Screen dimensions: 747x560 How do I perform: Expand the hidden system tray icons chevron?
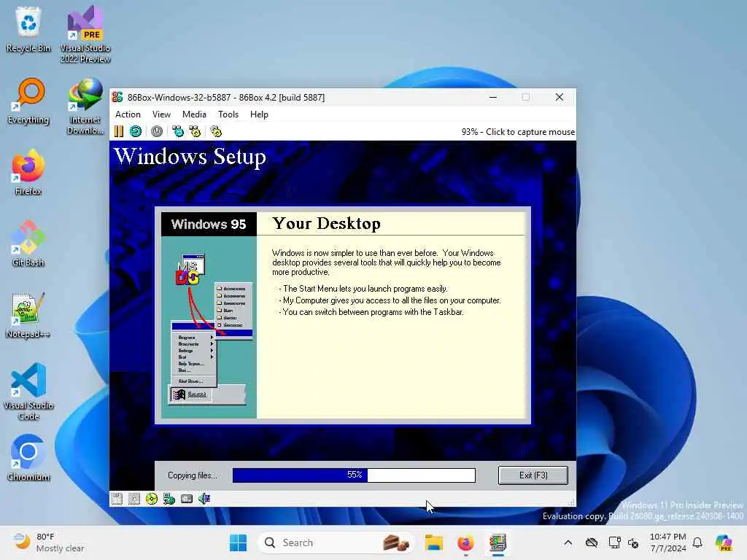(x=568, y=542)
